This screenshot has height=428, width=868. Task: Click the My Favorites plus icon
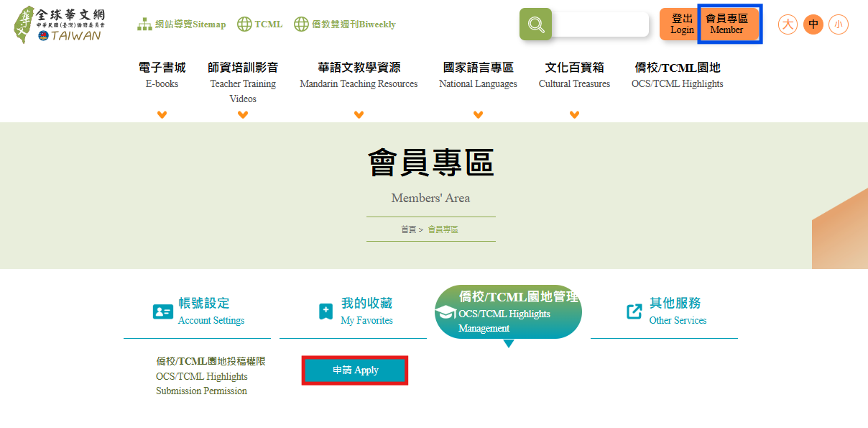325,311
